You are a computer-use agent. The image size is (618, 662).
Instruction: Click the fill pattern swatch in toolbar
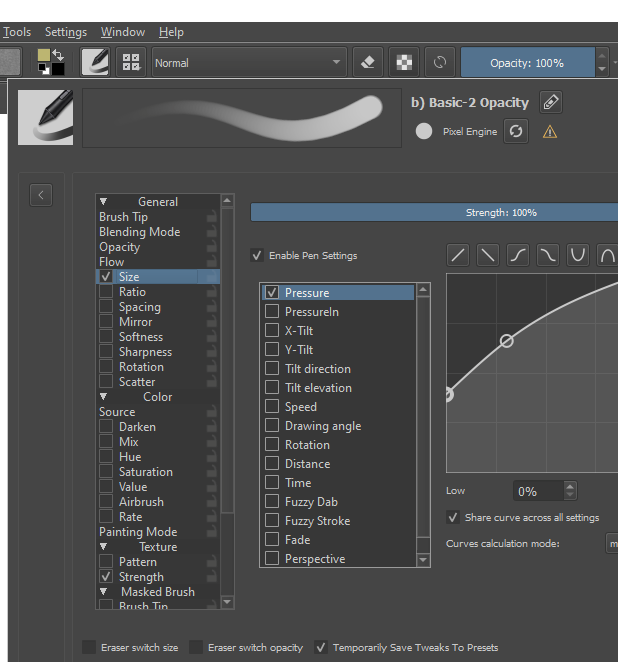pos(10,62)
